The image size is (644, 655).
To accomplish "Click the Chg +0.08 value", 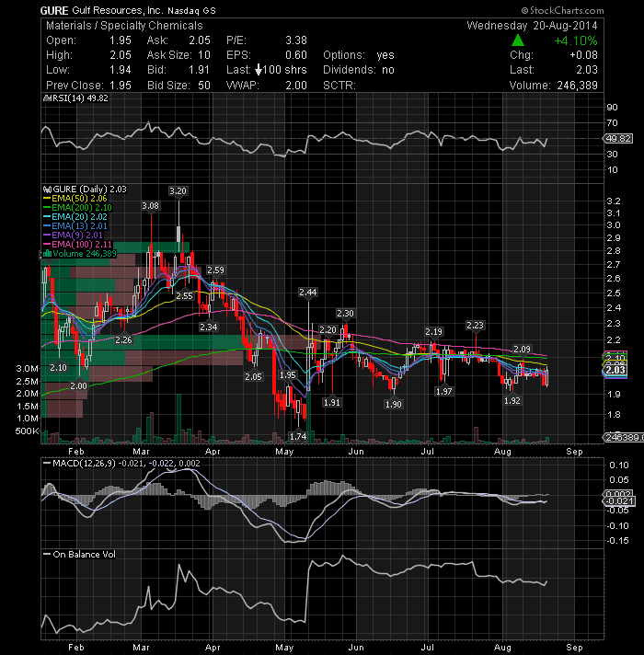I will click(x=583, y=55).
